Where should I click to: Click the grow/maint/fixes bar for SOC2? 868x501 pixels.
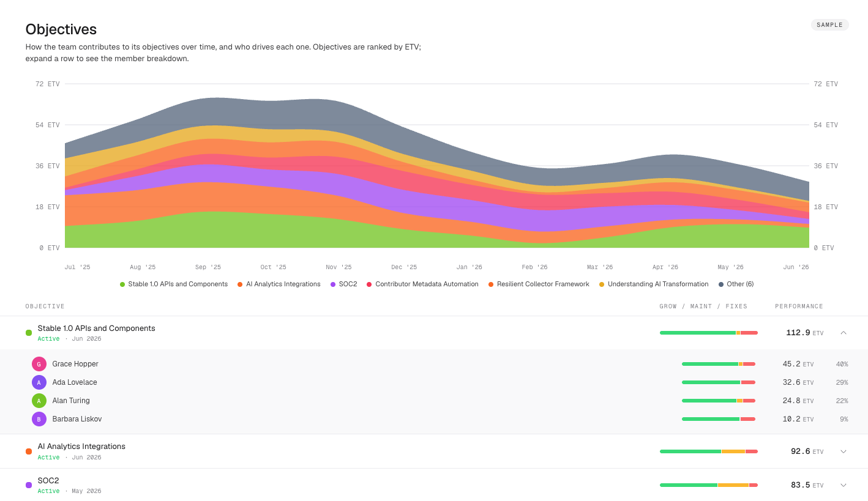pyautogui.click(x=709, y=485)
